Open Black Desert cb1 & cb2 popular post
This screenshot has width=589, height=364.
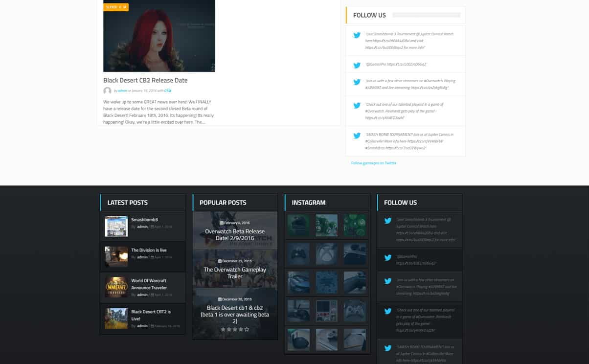235,315
